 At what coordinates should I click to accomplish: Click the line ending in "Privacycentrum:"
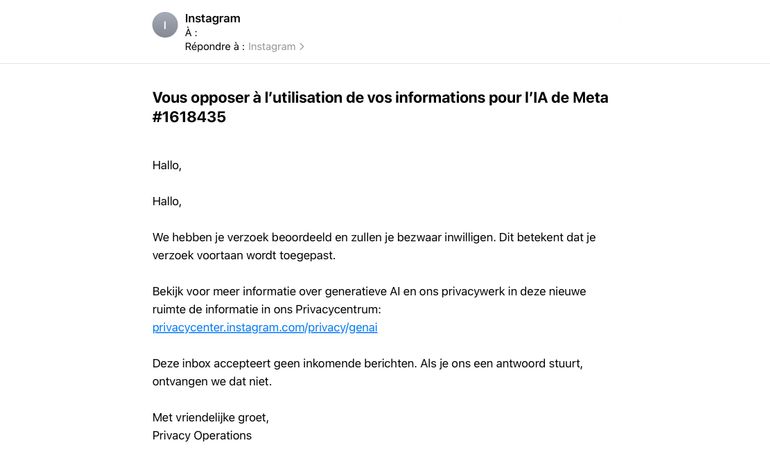tap(267, 309)
